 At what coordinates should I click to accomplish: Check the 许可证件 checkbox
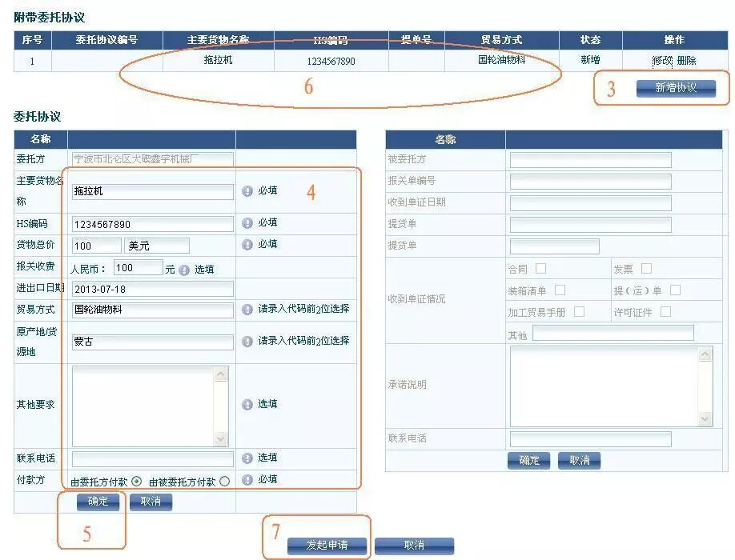665,312
